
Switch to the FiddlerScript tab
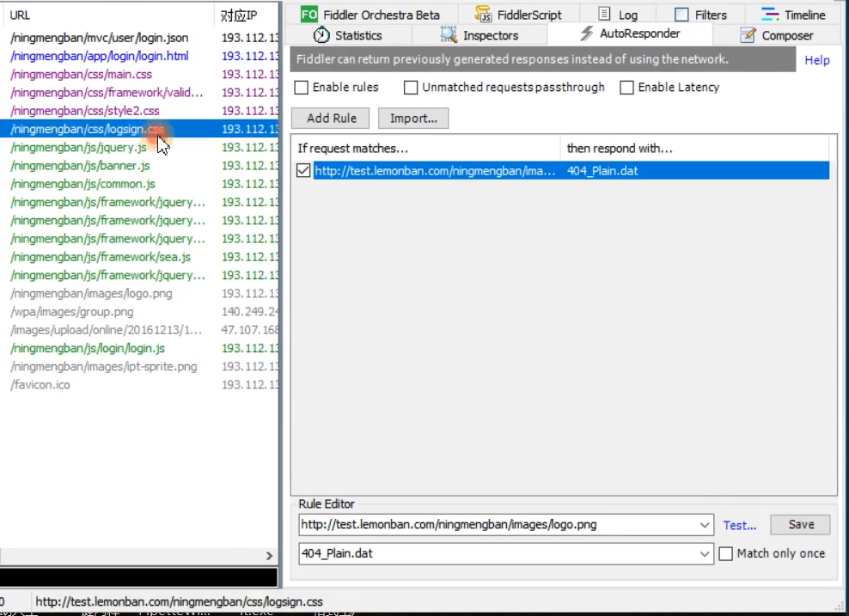(x=519, y=15)
